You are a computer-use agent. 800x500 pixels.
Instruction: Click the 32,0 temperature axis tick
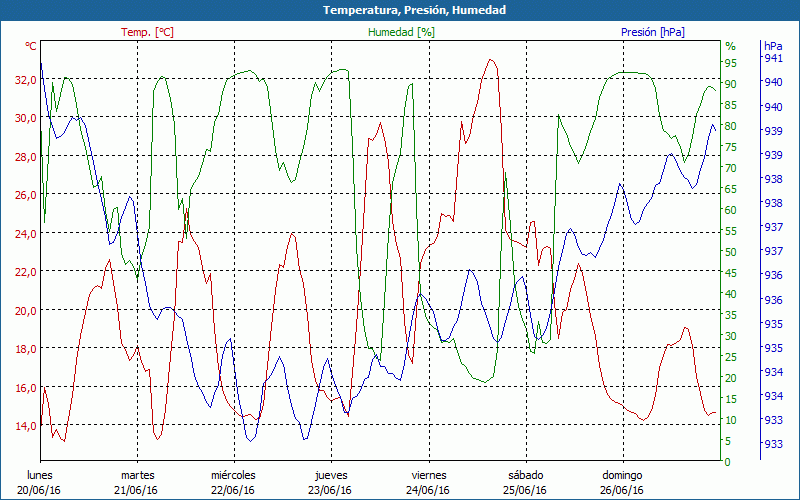pos(25,79)
